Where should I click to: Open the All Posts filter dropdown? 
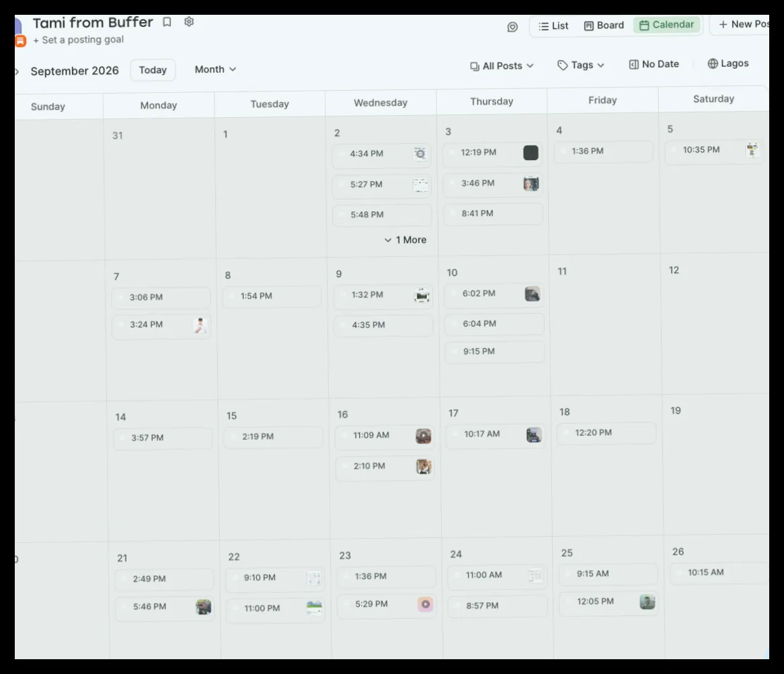[502, 66]
